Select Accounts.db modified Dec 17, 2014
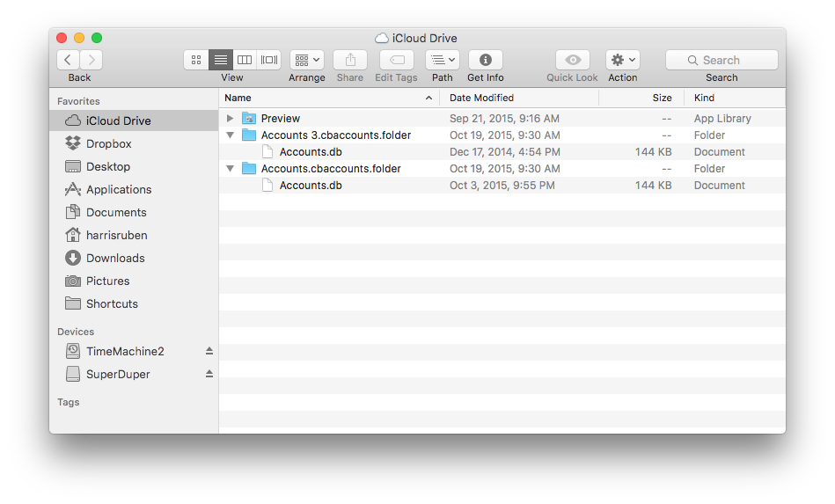This screenshot has height=504, width=835. pyautogui.click(x=502, y=151)
